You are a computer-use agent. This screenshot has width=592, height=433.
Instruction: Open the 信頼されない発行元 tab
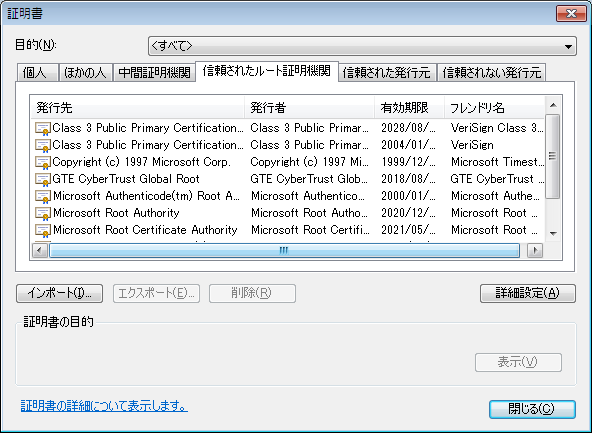coord(492,72)
